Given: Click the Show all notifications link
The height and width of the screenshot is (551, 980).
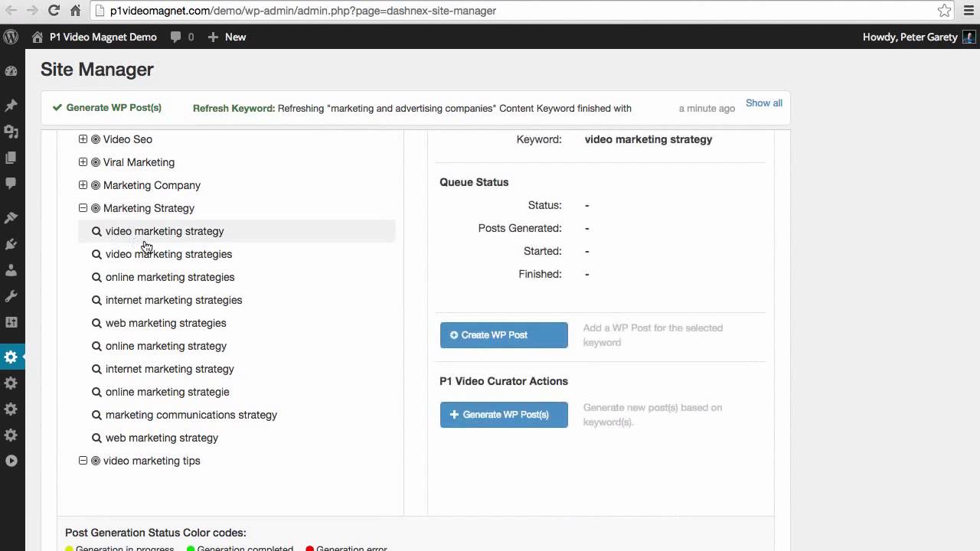Looking at the screenshot, I should tap(764, 103).
